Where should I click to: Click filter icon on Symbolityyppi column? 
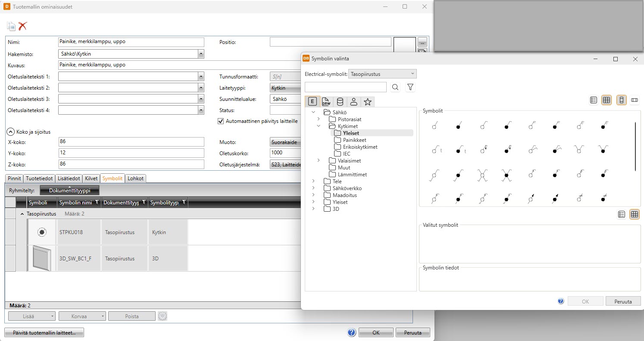[184, 202]
